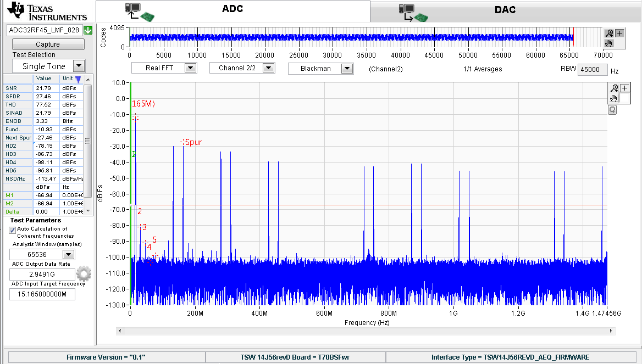Click right arrow of FFT horizontal scrollbar
642x364 pixels.
coord(611,331)
